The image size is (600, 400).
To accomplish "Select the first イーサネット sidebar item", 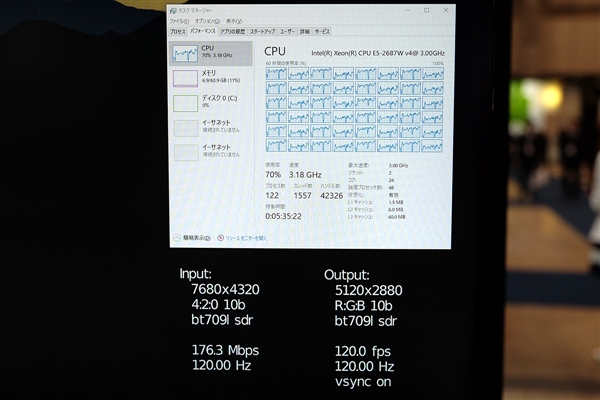I will coord(211,127).
